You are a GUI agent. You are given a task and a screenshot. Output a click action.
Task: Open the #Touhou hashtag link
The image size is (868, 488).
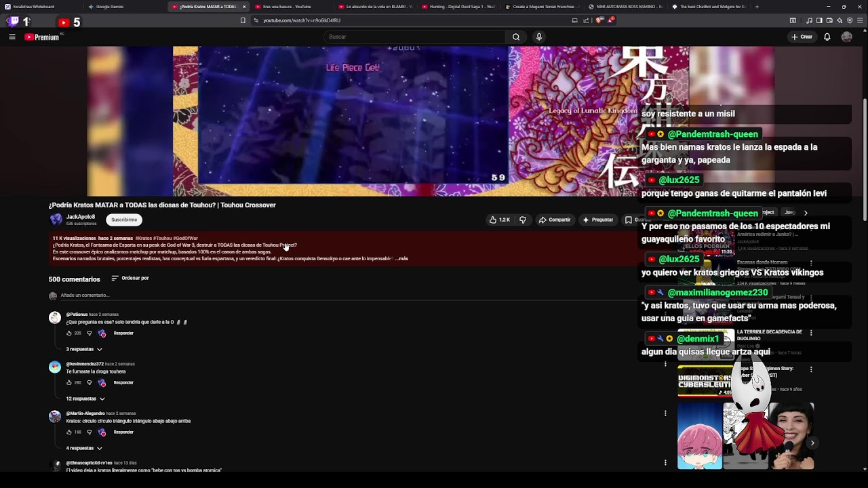click(x=163, y=239)
